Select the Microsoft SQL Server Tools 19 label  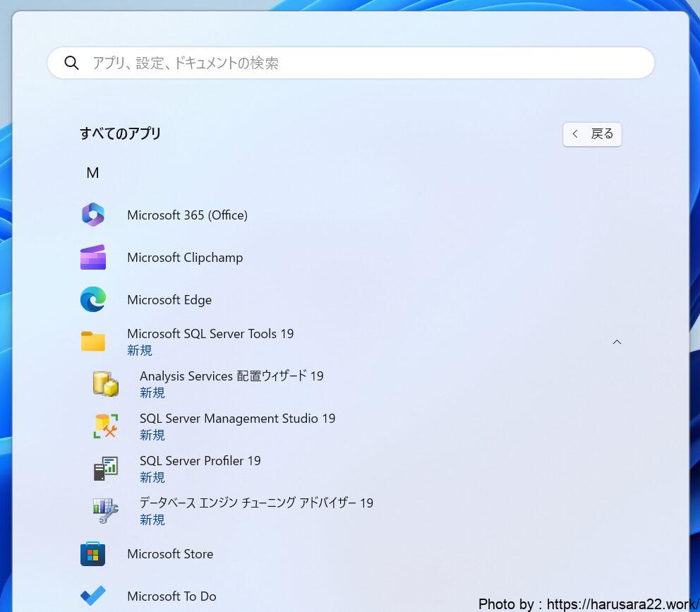(210, 334)
